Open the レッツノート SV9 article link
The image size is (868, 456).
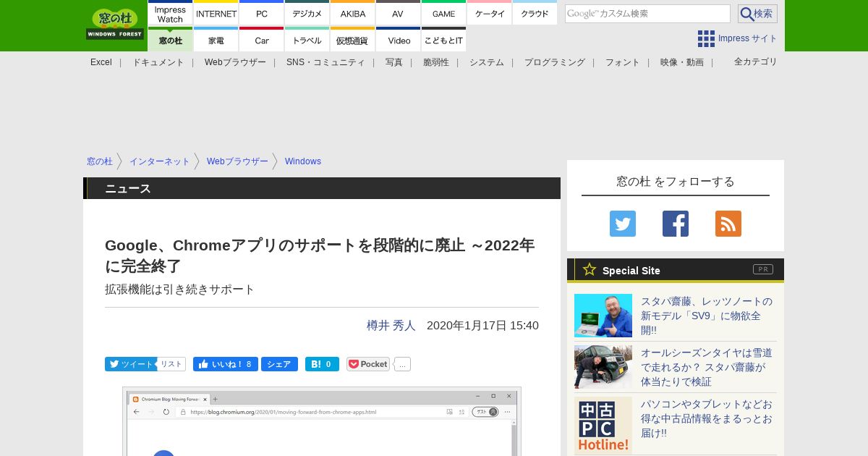[707, 316]
